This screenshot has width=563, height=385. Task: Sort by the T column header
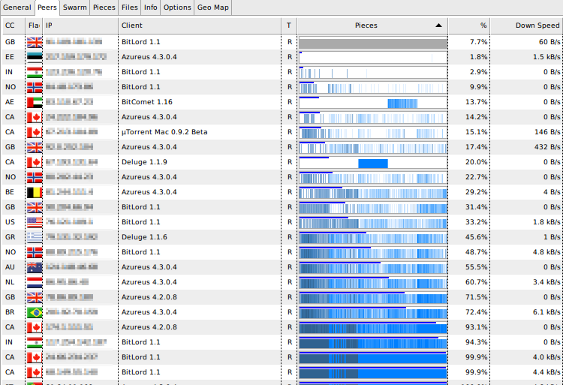(x=289, y=25)
